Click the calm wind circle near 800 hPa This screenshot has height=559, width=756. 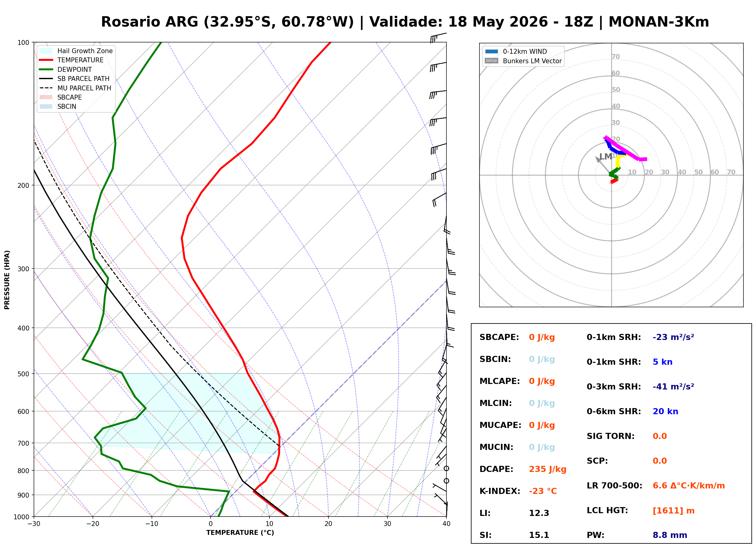coord(446,469)
